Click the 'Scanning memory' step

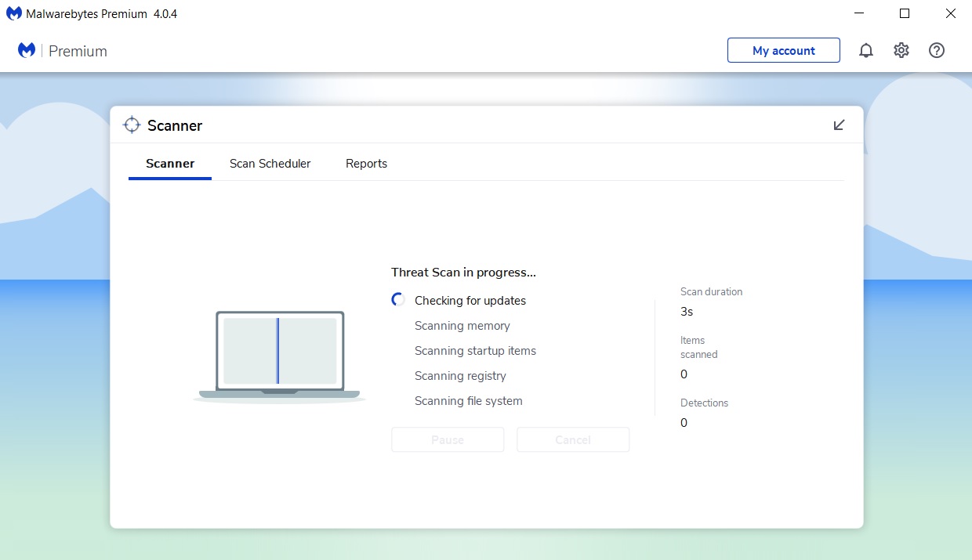click(462, 326)
